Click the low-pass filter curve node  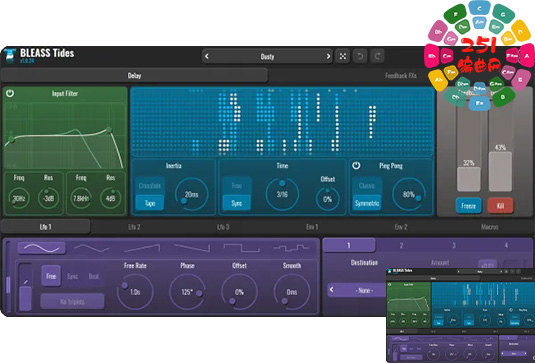(x=109, y=130)
